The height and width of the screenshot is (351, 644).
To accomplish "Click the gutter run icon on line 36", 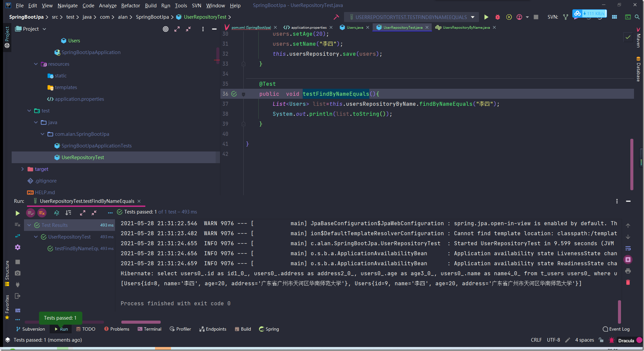I will 234,94.
